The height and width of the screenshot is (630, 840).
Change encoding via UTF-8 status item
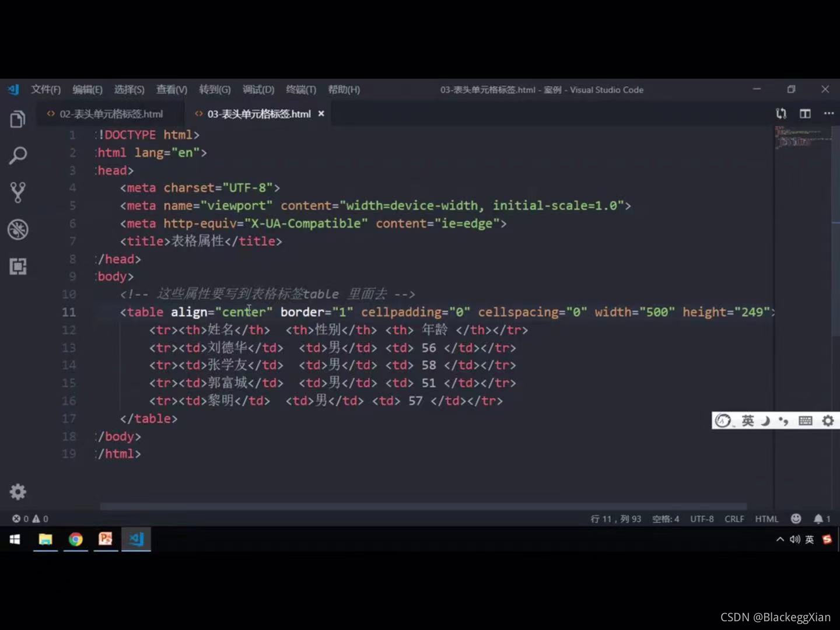click(702, 519)
